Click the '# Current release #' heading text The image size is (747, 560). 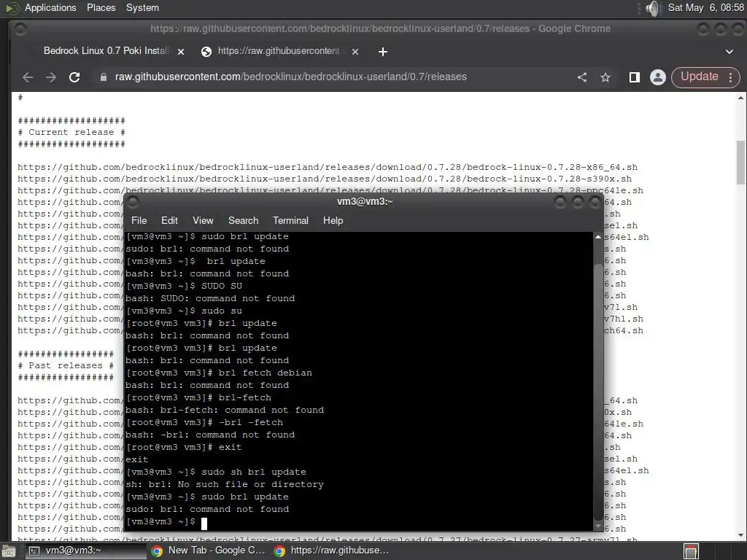pos(71,133)
